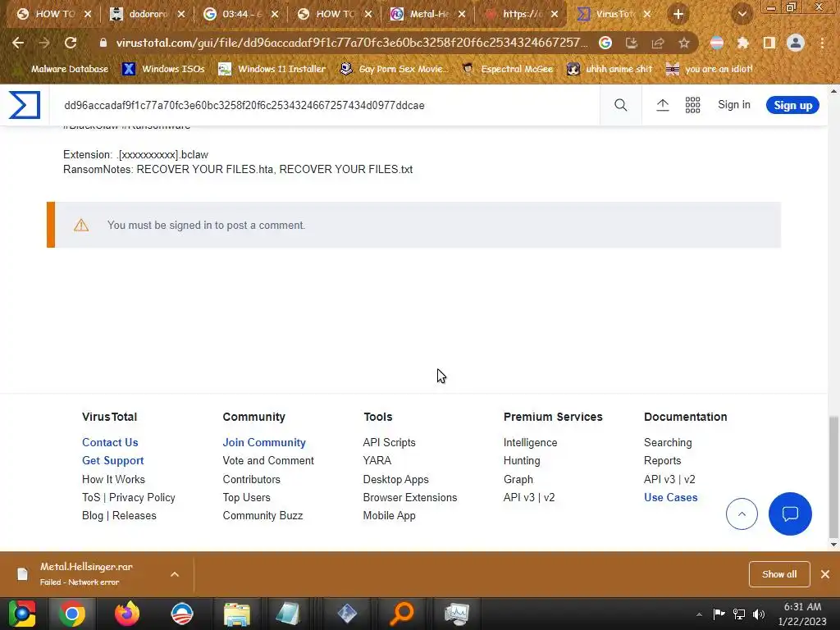This screenshot has width=840, height=630.
Task: Click the file hash search field
Action: (325, 106)
